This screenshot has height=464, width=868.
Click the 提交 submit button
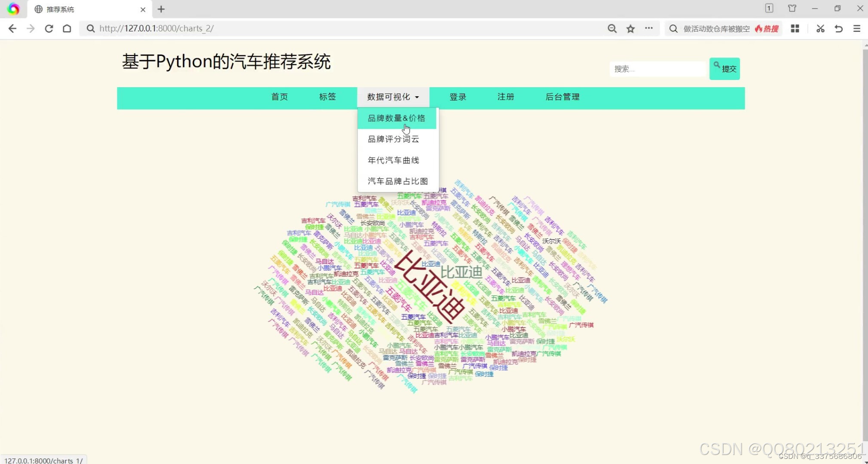pyautogui.click(x=724, y=68)
